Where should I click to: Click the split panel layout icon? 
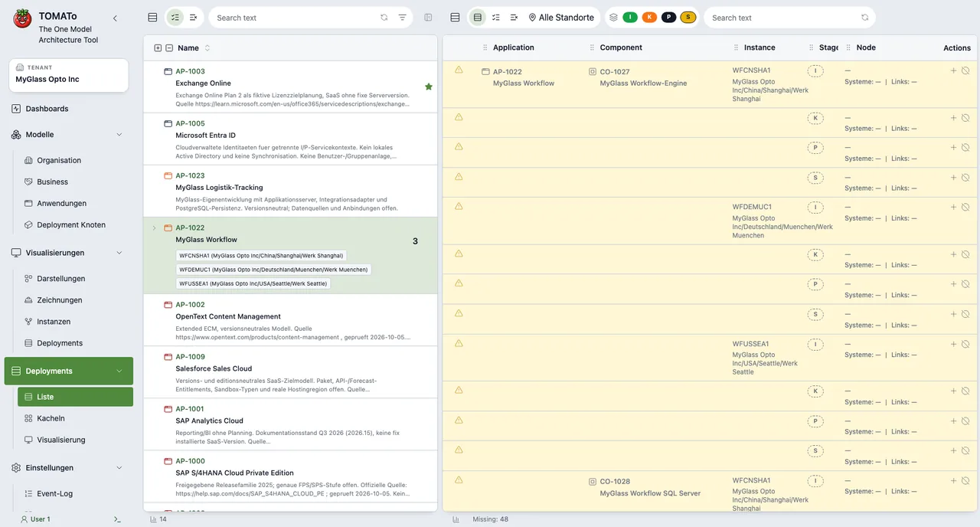point(428,18)
